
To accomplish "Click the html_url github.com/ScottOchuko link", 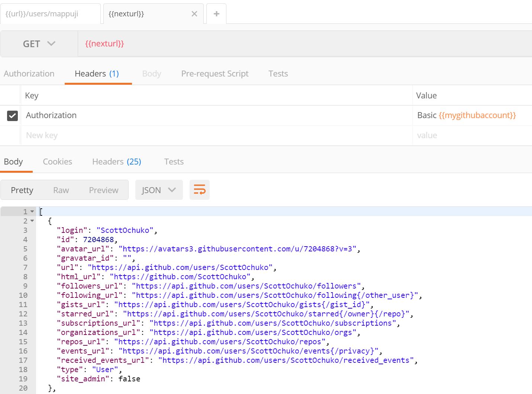I will [x=180, y=277].
